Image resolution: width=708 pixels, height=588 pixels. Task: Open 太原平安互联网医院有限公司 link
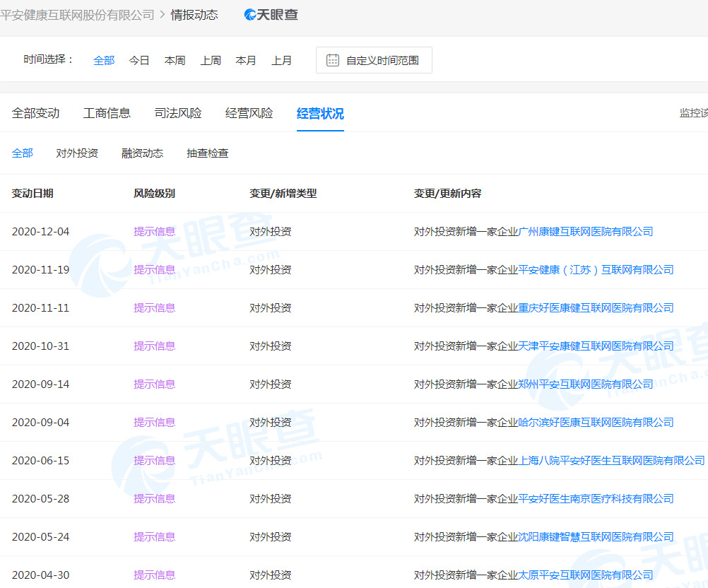585,575
